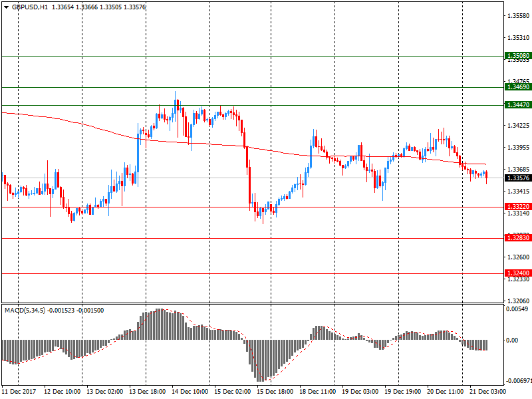Click the 21 Dec 03:00 time axis label
This screenshot has width=532, height=399.
pyautogui.click(x=487, y=391)
